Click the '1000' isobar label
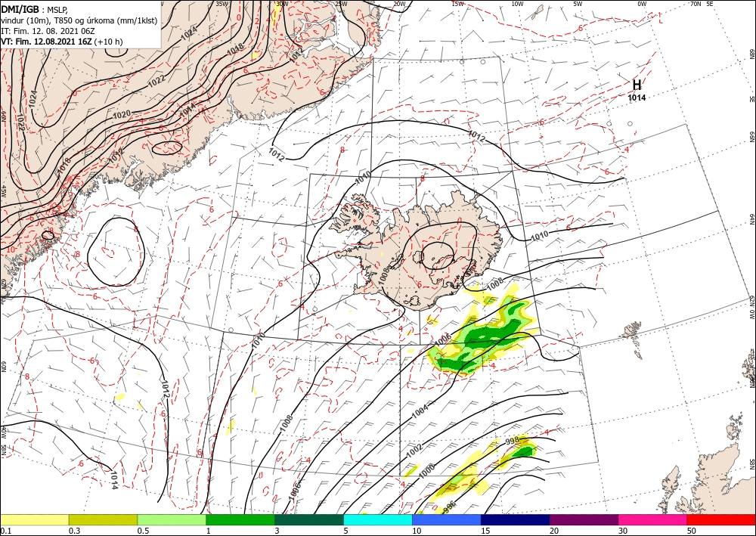 point(427,470)
